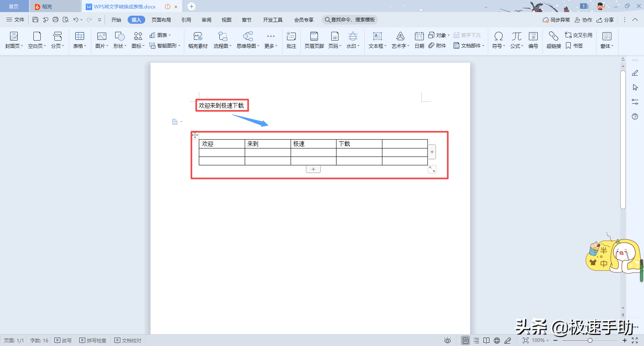Switch to the 开始 Home tab
644x346 pixels.
(116, 20)
